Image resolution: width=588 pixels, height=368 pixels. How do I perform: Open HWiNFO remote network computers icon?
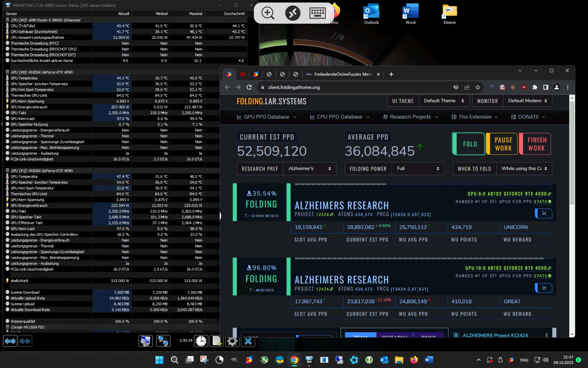point(163,341)
